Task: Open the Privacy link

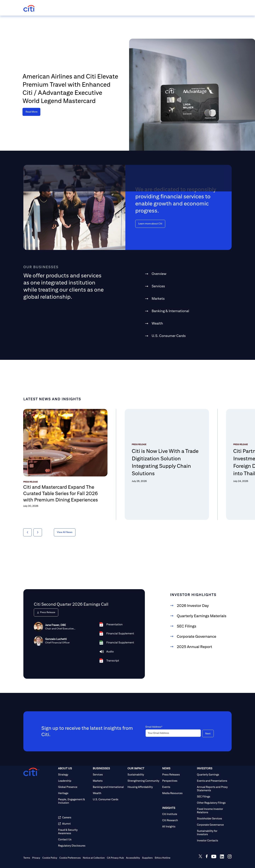Action: click(36, 858)
